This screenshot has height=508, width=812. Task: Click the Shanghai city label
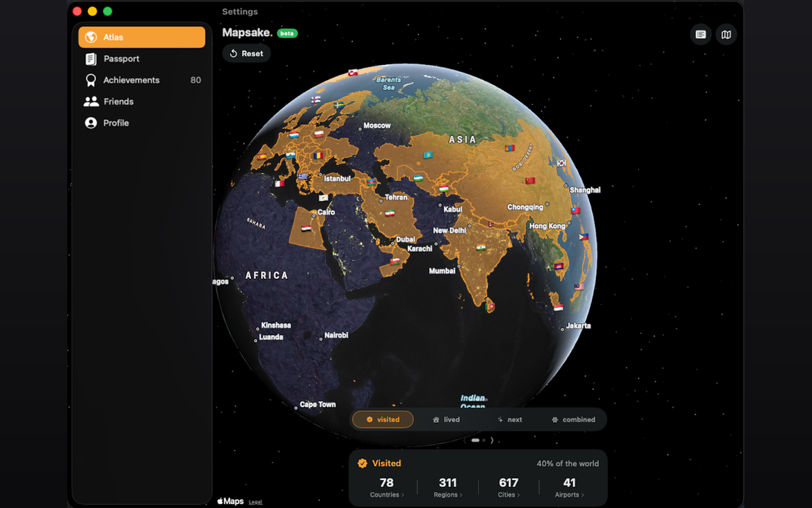(x=585, y=190)
